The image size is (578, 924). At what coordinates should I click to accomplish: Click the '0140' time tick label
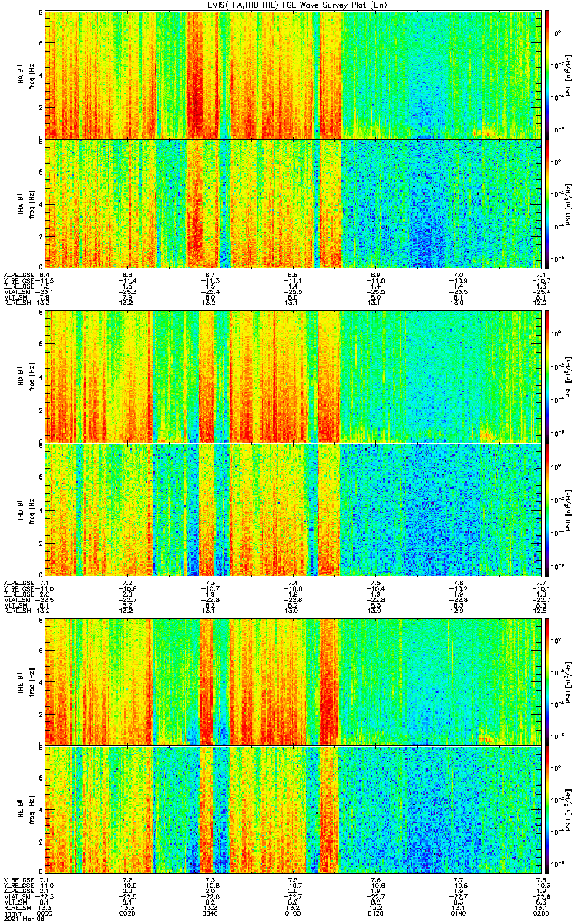pos(458,912)
